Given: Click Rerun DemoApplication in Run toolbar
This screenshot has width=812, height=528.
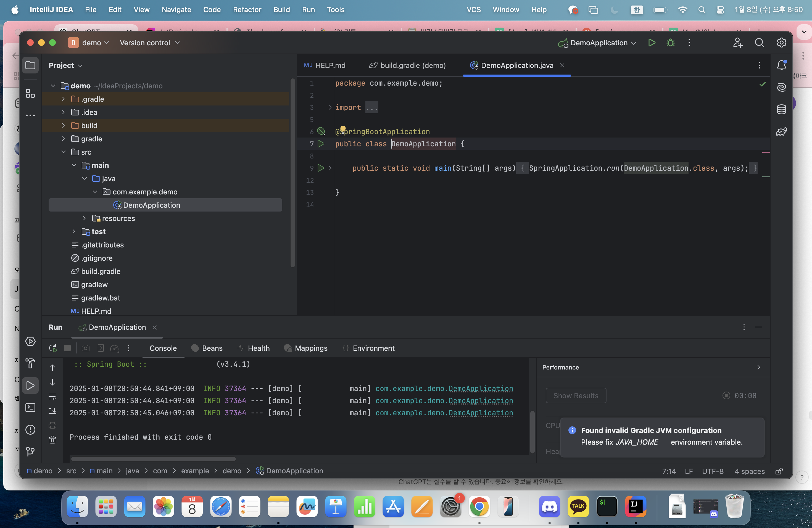Looking at the screenshot, I should [52, 348].
